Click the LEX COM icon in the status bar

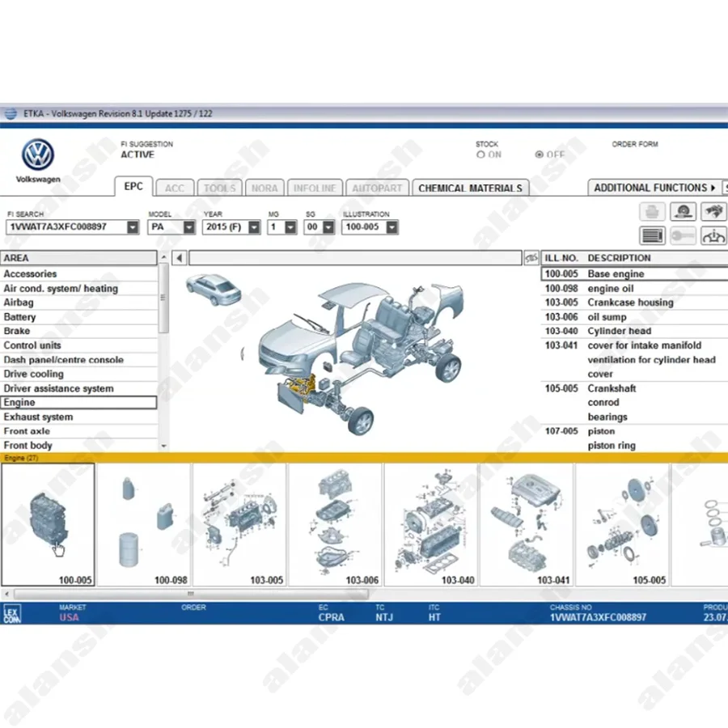11,614
